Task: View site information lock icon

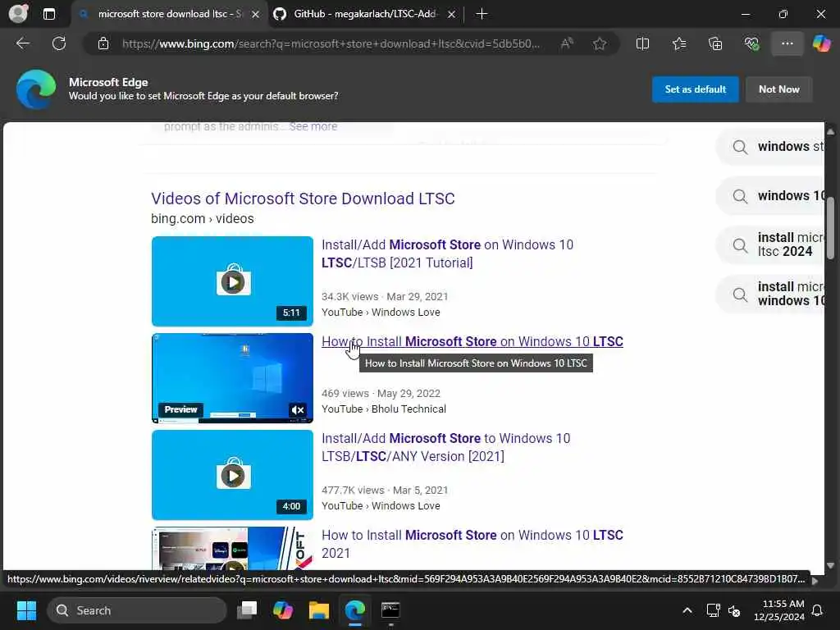Action: [x=103, y=43]
